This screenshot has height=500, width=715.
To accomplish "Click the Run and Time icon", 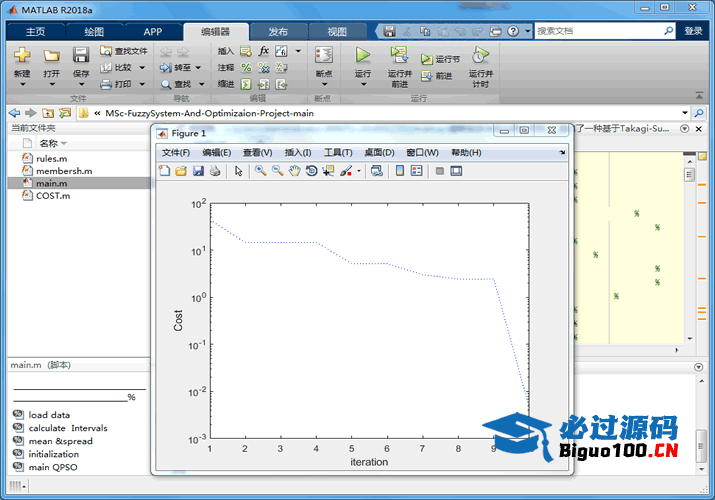I will 480,55.
